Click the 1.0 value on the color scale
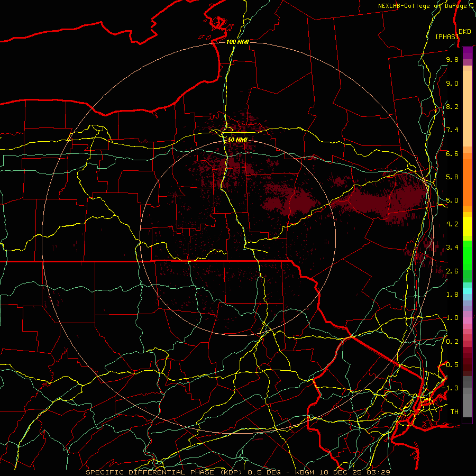 (452, 318)
